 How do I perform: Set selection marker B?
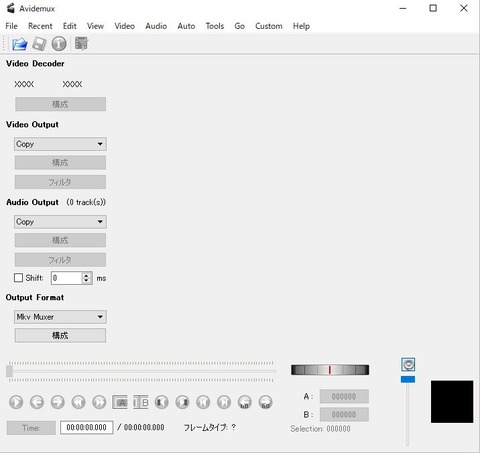(x=141, y=402)
